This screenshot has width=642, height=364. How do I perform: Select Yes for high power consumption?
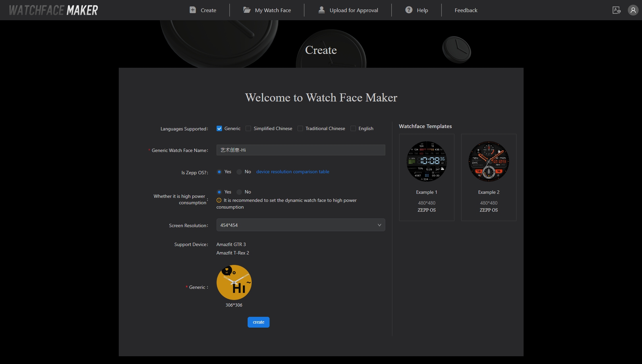point(220,192)
